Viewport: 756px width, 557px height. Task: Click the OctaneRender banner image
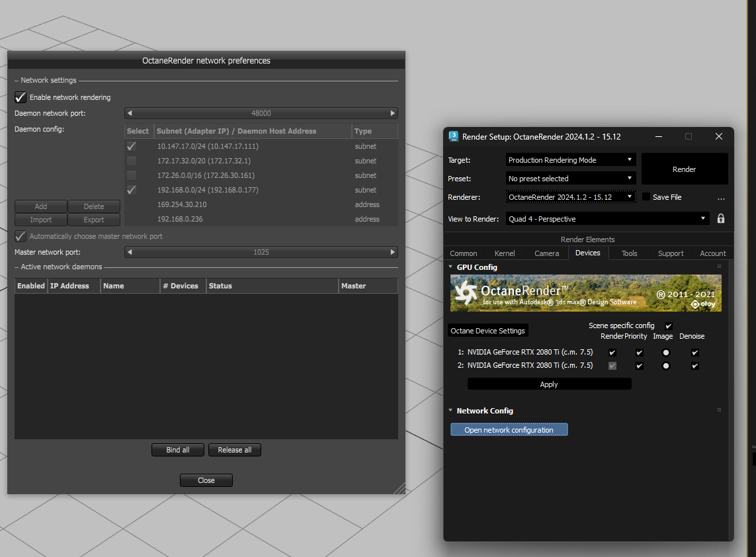point(586,293)
